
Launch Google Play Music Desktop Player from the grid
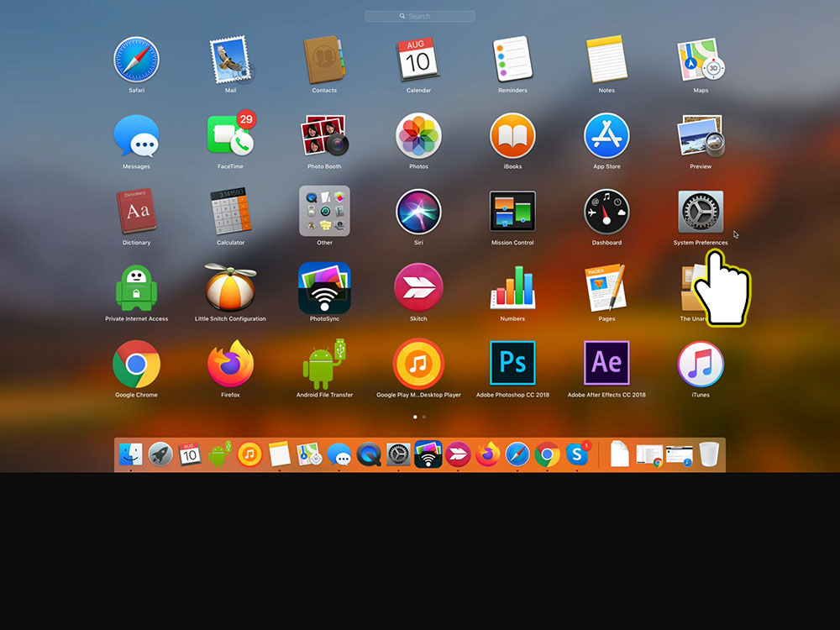418,364
